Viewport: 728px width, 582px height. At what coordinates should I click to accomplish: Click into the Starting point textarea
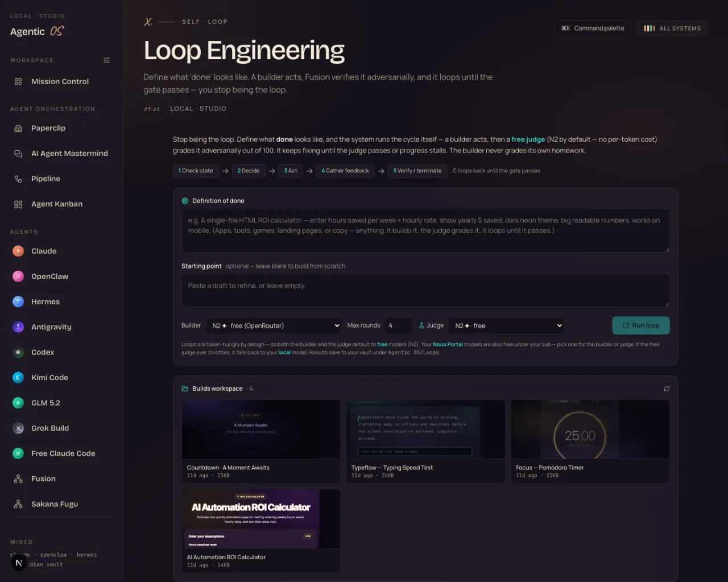coord(425,291)
